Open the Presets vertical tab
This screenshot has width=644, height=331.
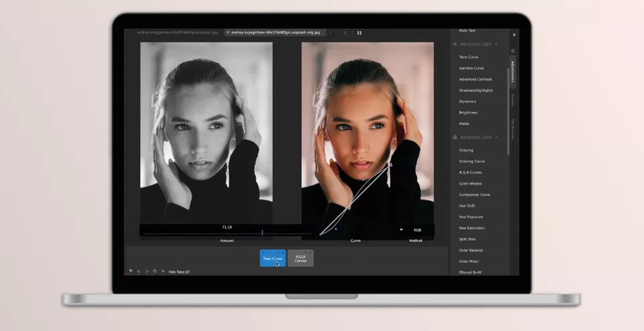point(513,101)
